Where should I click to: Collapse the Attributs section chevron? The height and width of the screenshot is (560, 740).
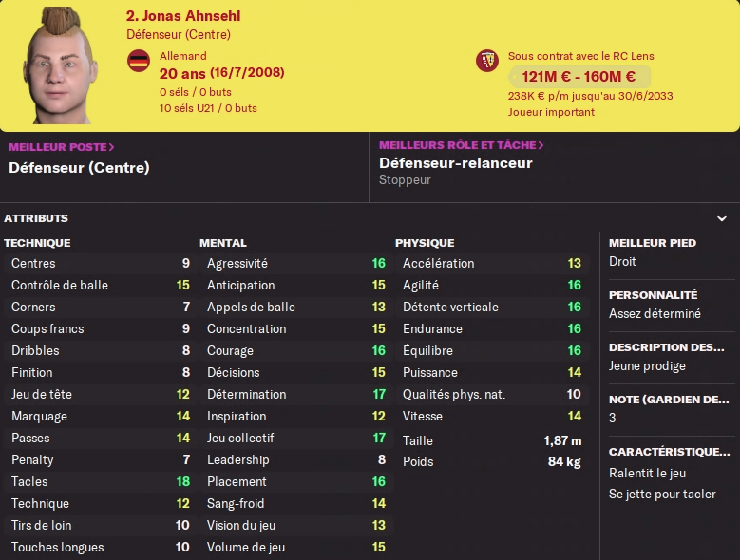tap(722, 218)
